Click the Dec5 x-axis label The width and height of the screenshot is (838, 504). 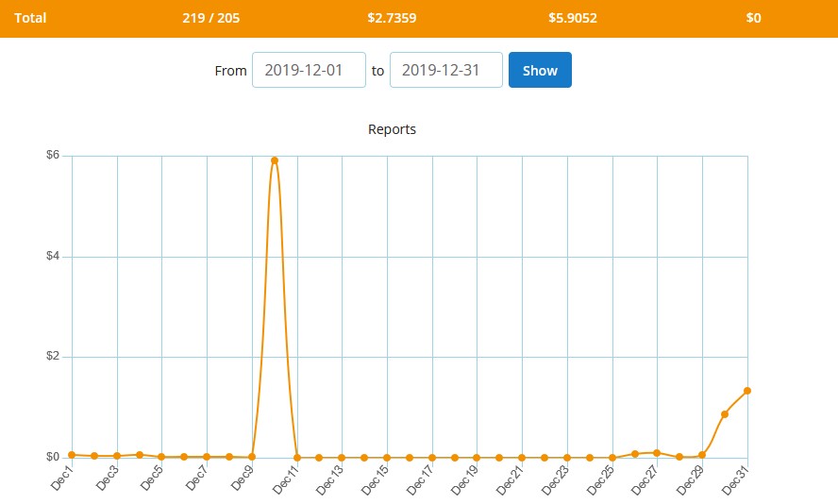(152, 479)
